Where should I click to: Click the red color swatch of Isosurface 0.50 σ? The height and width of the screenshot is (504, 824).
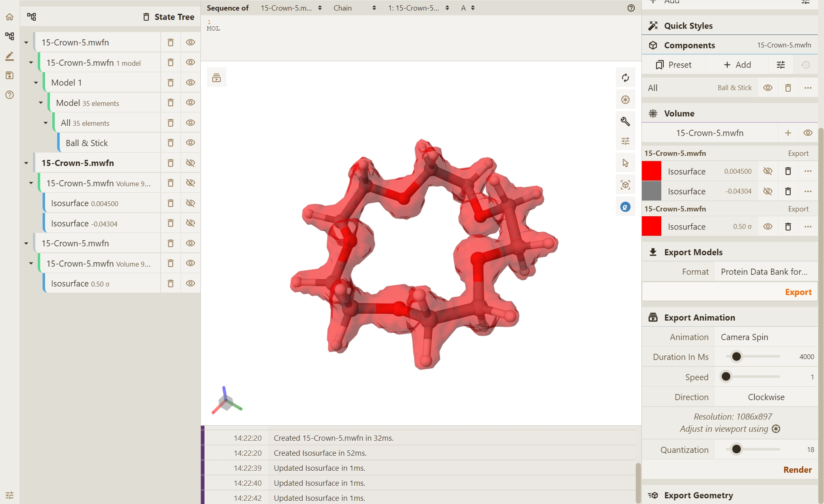click(x=652, y=226)
